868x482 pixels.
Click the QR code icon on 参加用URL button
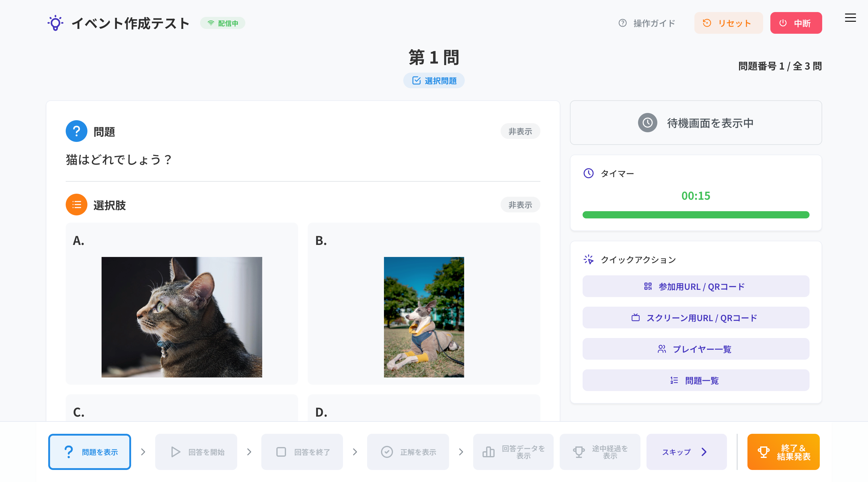pyautogui.click(x=648, y=286)
